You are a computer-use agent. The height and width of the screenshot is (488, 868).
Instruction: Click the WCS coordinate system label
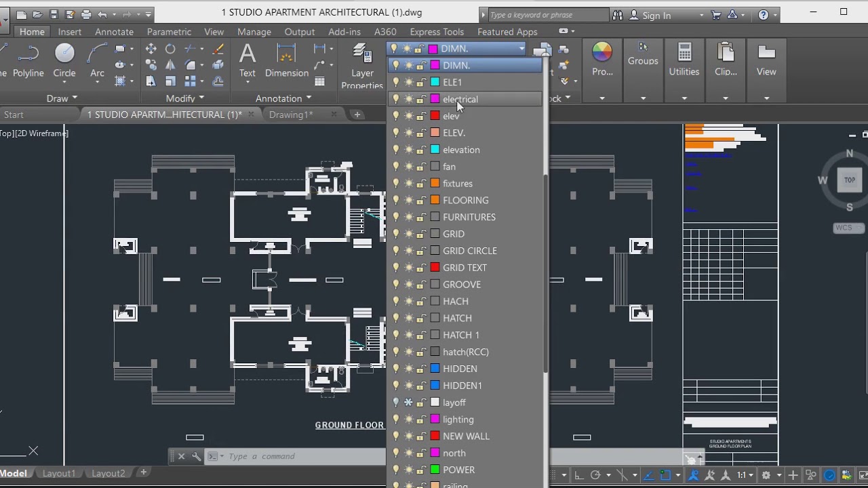[844, 228]
